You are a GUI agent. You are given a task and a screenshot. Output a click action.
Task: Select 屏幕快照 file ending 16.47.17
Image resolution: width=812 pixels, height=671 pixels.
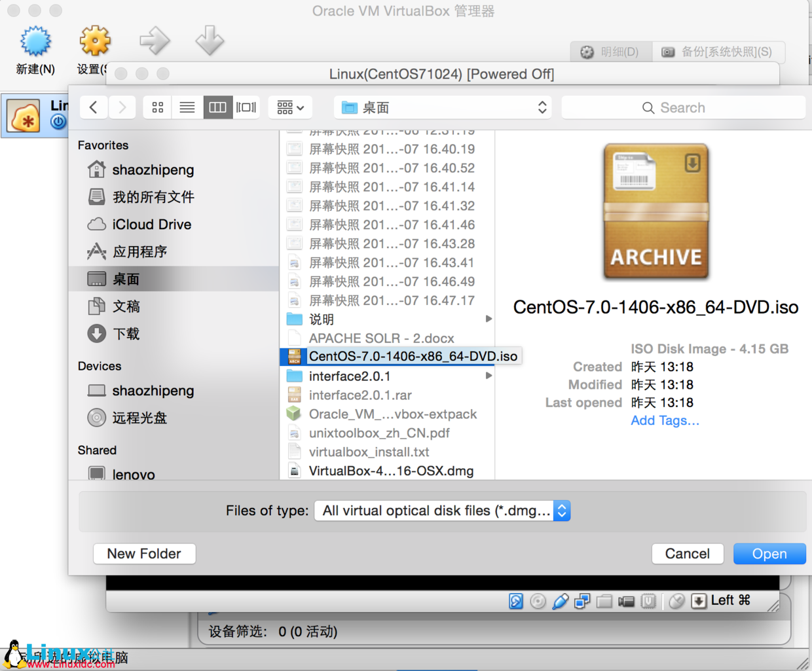(x=387, y=301)
